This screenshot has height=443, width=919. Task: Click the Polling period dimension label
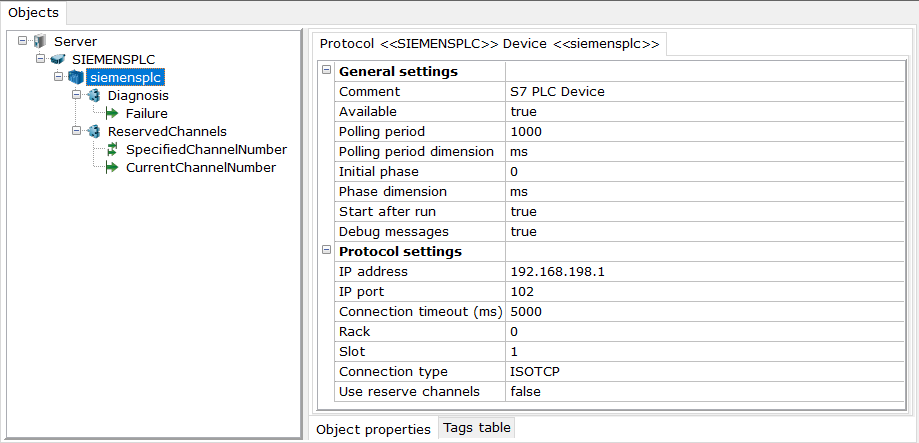pyautogui.click(x=417, y=151)
